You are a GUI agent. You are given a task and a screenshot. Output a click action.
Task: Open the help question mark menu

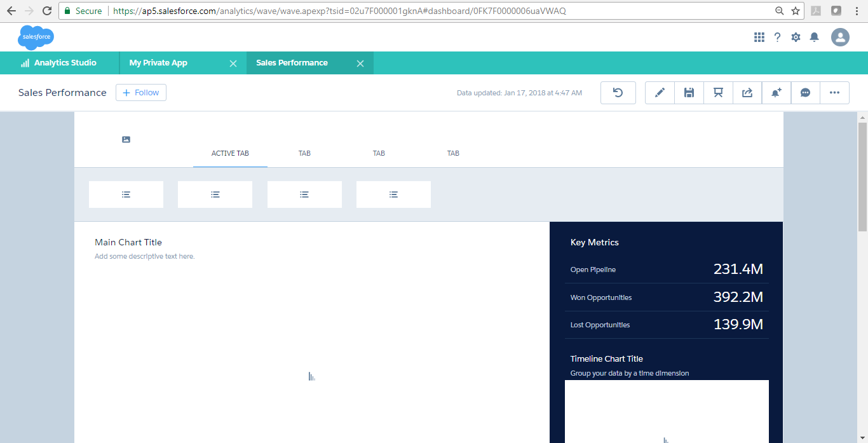[x=777, y=37]
